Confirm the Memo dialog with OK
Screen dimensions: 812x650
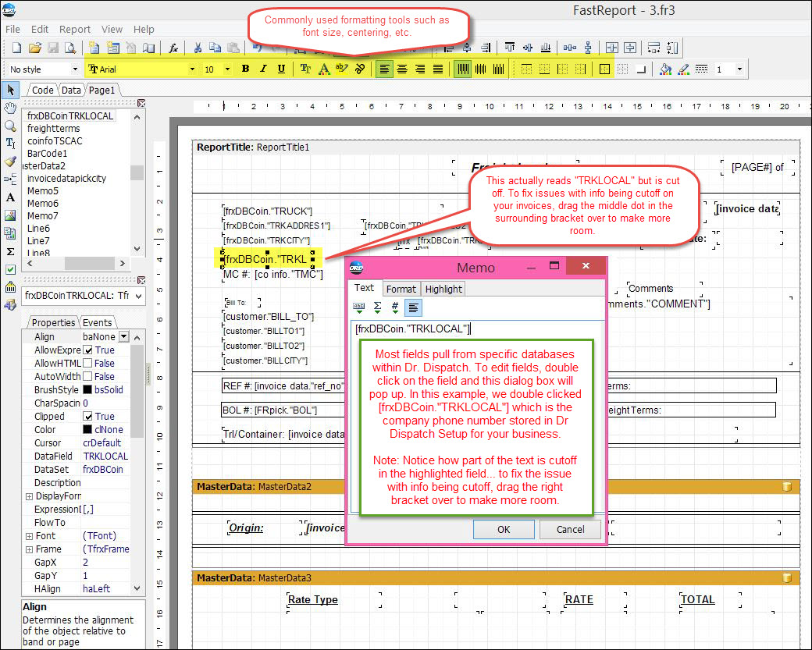[x=504, y=529]
